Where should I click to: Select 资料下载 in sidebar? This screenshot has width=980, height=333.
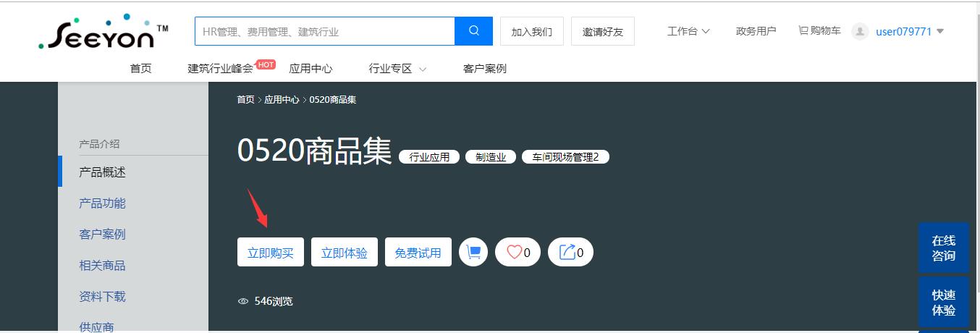[x=102, y=297]
